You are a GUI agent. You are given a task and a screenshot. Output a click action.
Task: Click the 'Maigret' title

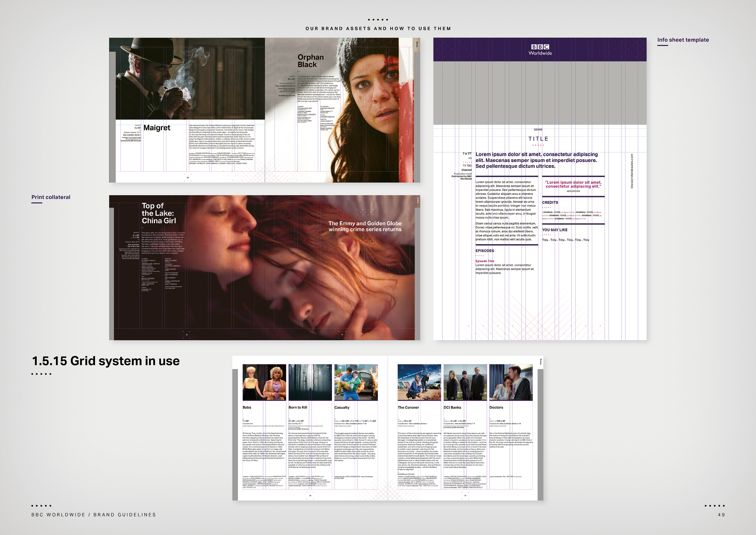point(157,127)
